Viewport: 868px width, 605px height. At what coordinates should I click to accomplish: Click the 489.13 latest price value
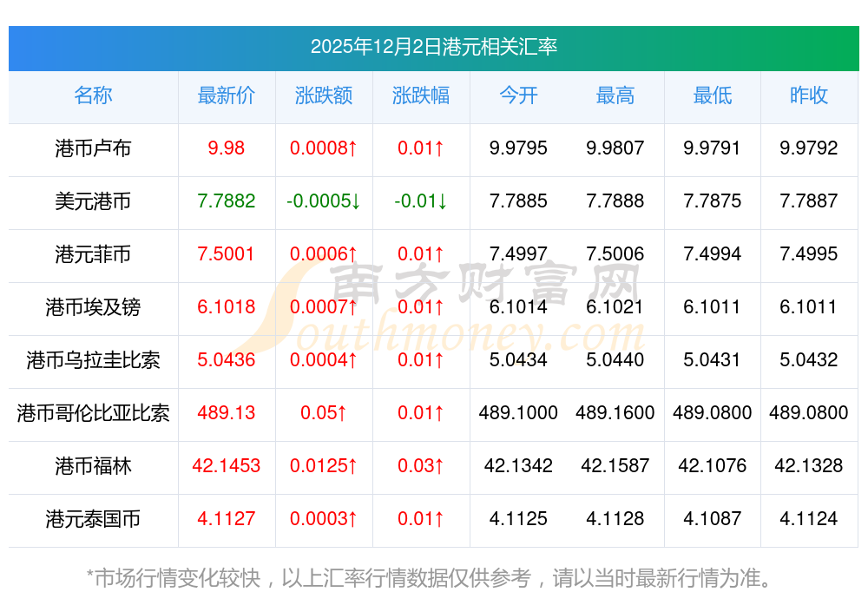click(226, 413)
